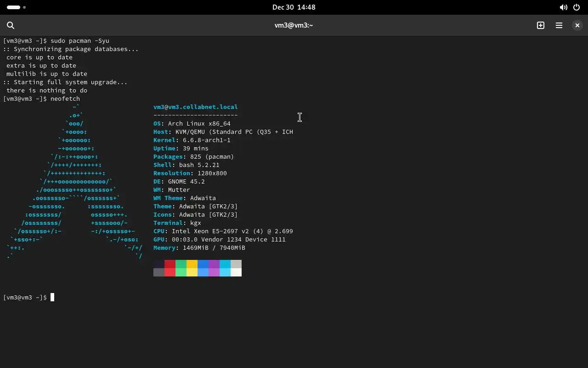
Task: Click the Arch Linux ASCII art logo
Action: pyautogui.click(x=74, y=181)
